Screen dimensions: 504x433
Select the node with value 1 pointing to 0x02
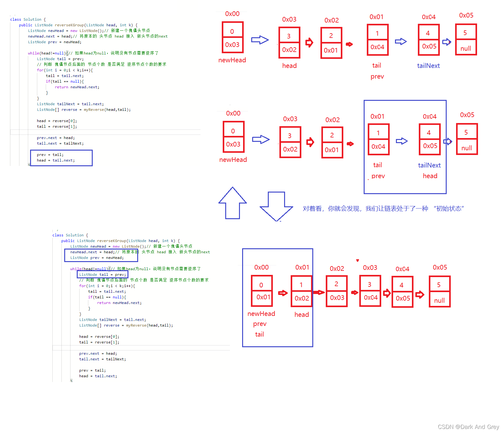pyautogui.click(x=302, y=291)
